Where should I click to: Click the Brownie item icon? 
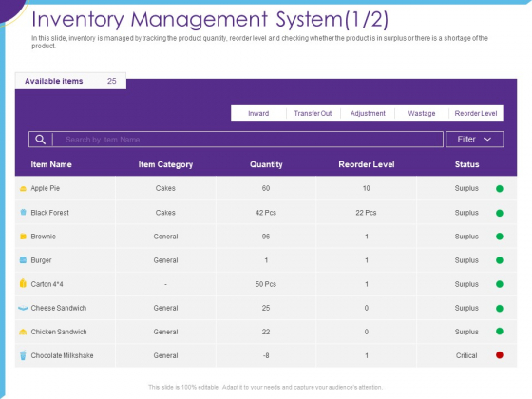[x=23, y=237]
